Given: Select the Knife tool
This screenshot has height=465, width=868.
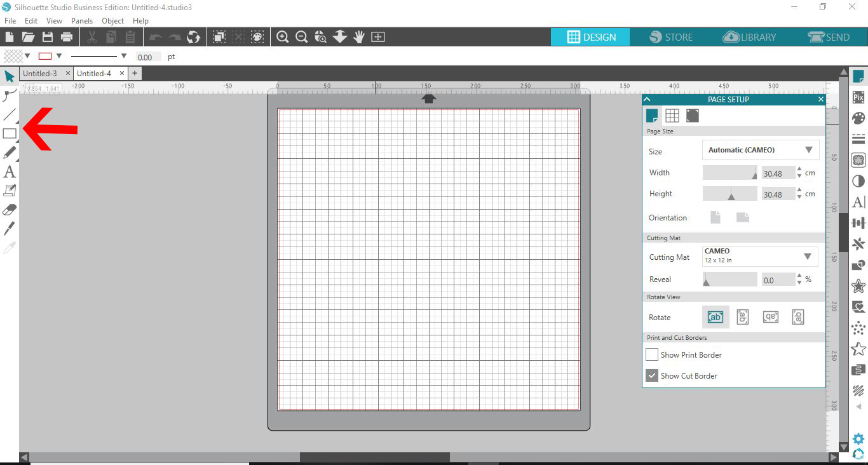Looking at the screenshot, I should point(10,229).
